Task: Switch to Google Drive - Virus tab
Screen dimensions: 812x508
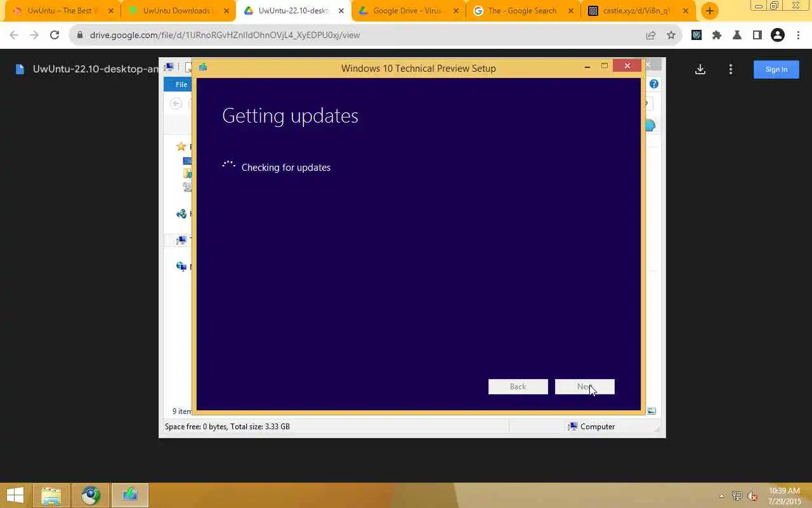Action: (x=407, y=11)
